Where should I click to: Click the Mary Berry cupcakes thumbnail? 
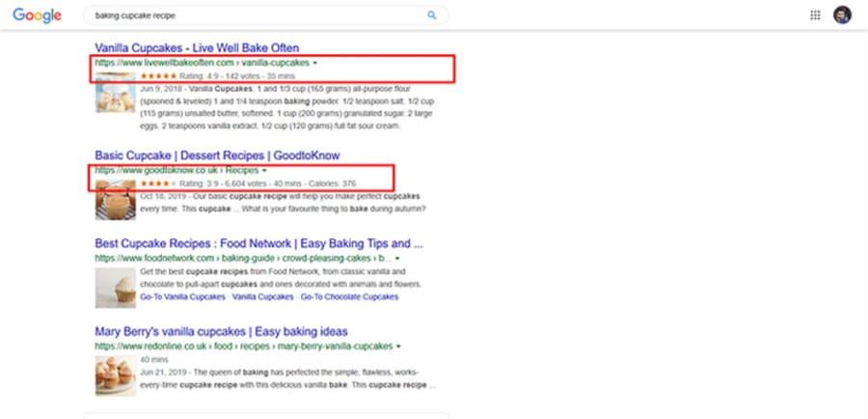pyautogui.click(x=115, y=376)
